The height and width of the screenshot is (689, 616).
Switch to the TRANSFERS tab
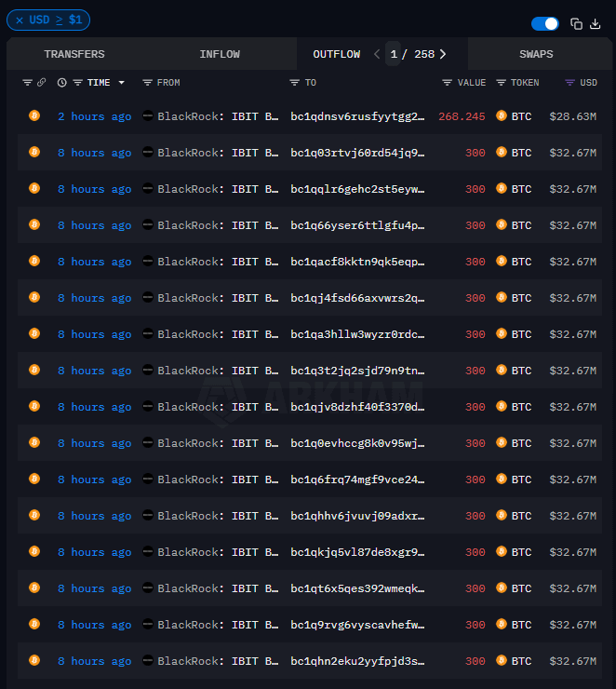tap(74, 54)
